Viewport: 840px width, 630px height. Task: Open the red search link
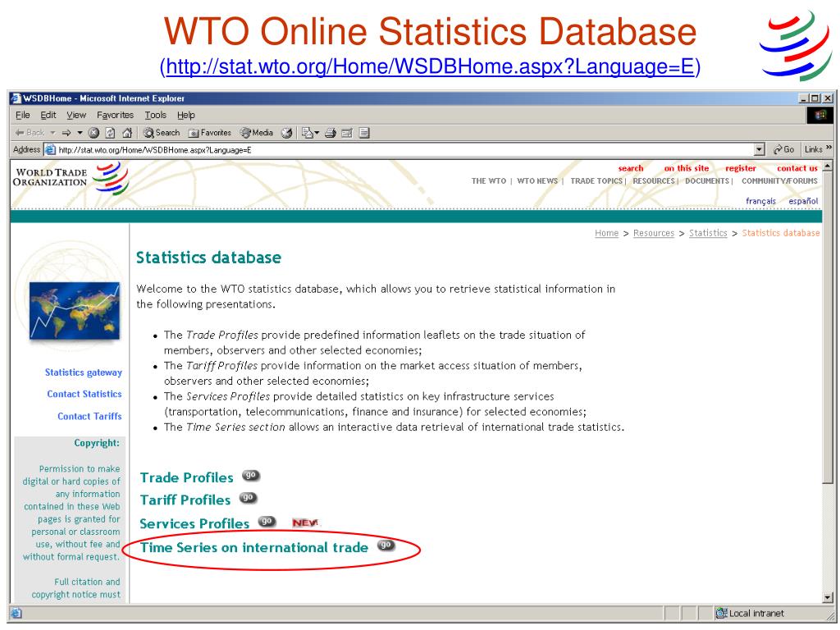click(631, 168)
